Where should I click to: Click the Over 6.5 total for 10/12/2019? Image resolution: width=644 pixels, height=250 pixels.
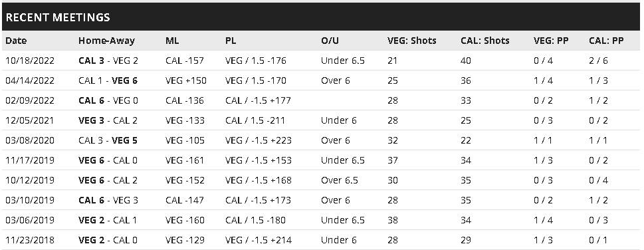[x=339, y=180]
